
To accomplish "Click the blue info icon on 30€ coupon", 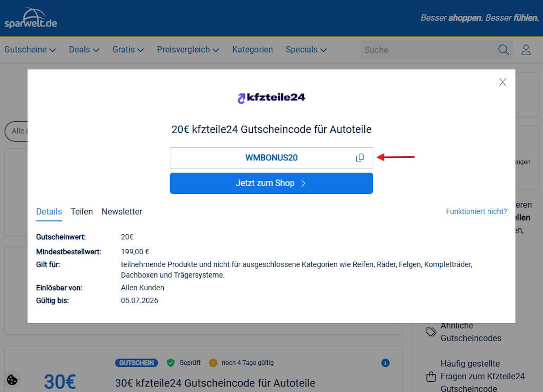I will pos(385,363).
